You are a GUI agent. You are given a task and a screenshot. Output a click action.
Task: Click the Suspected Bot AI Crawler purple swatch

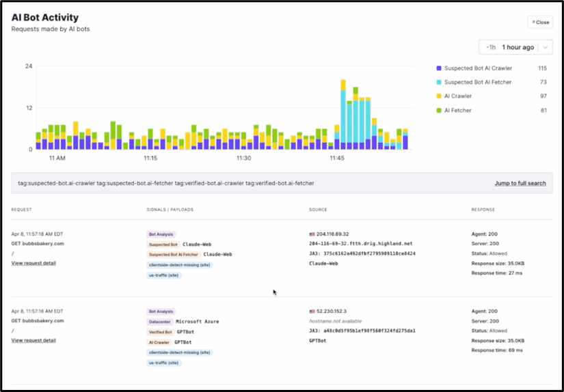pos(439,68)
